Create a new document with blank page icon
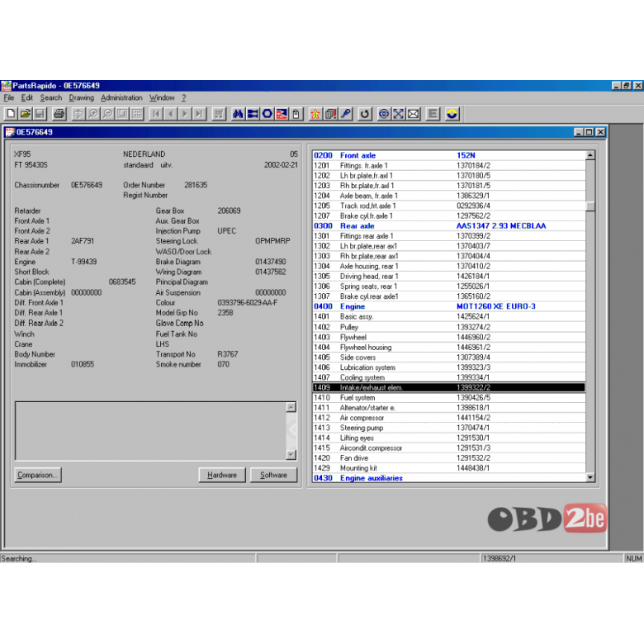This screenshot has width=644, height=644. coord(11,114)
